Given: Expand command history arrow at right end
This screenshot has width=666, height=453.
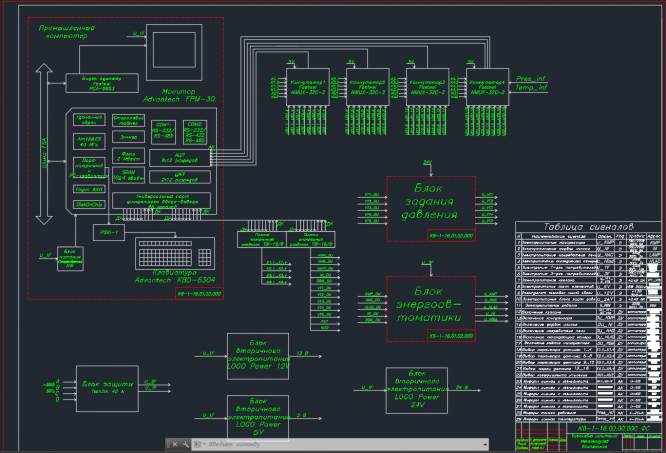Looking at the screenshot, I should (x=484, y=442).
